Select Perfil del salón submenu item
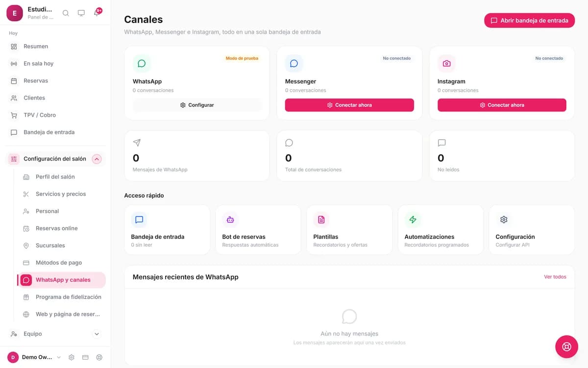The image size is (588, 368). point(61,177)
